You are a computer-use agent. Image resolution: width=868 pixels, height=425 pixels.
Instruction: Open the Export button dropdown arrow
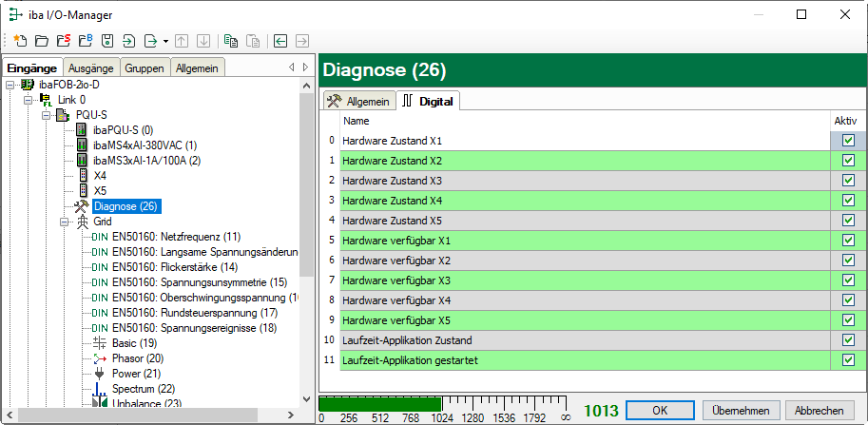coord(165,41)
